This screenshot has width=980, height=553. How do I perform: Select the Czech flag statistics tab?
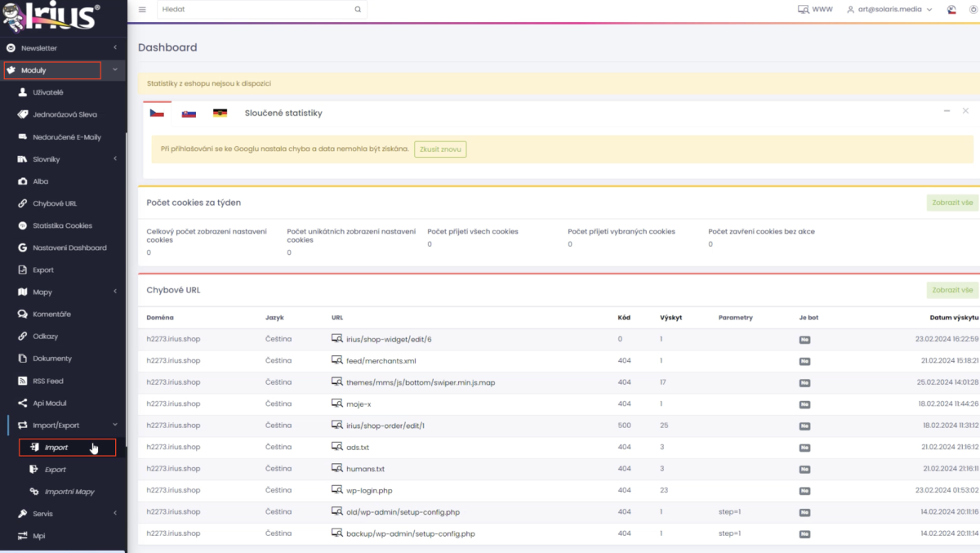click(157, 113)
